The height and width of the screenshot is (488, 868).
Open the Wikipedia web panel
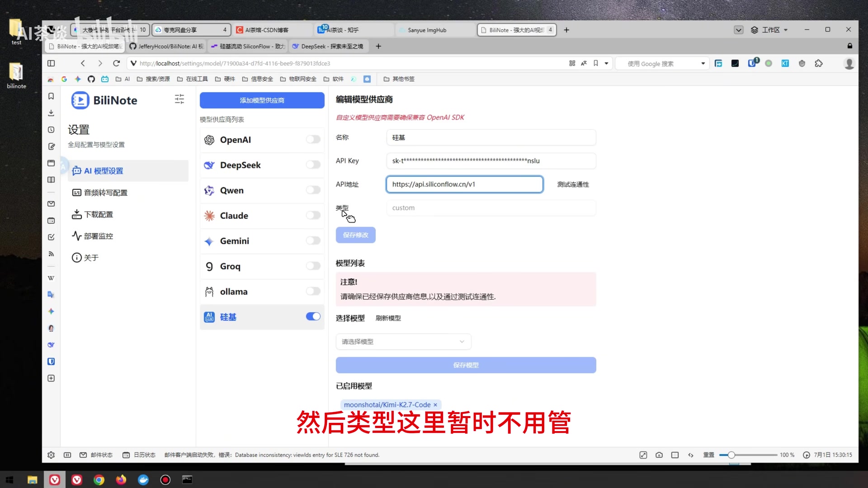pos(51,278)
